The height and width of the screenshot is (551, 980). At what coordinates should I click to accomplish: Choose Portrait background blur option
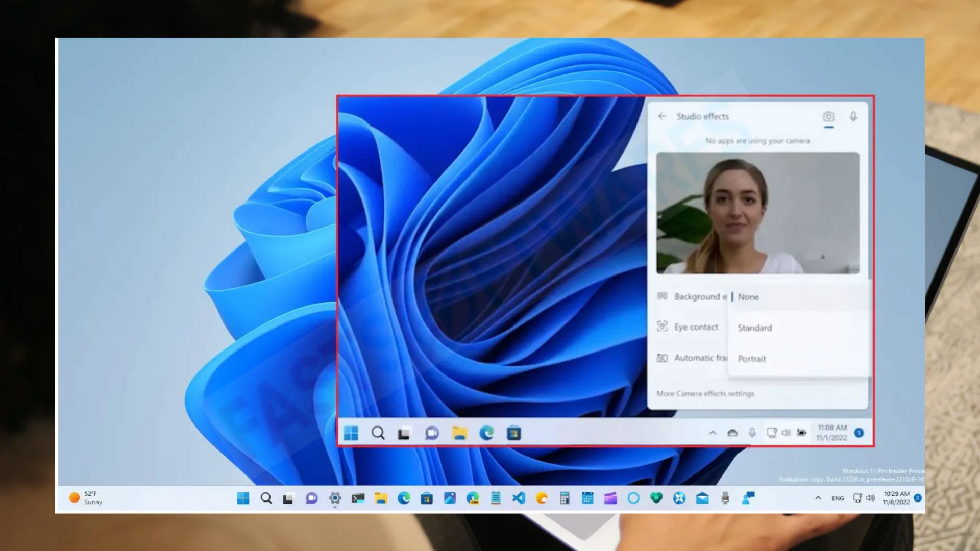point(799,359)
